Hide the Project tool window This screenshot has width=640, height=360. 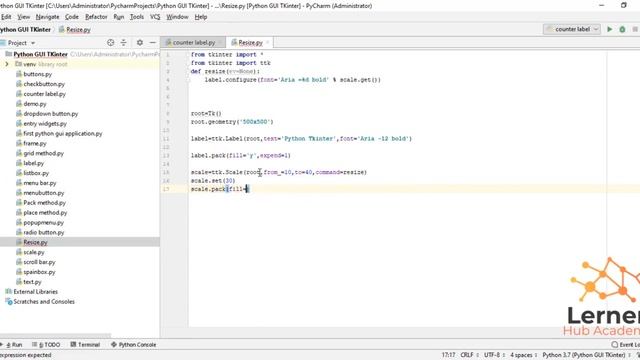click(x=152, y=42)
